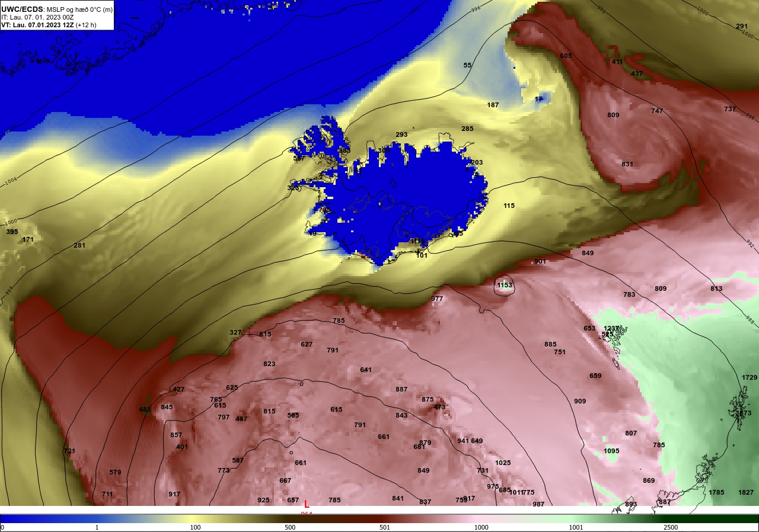Click the height value 901

click(x=540, y=261)
